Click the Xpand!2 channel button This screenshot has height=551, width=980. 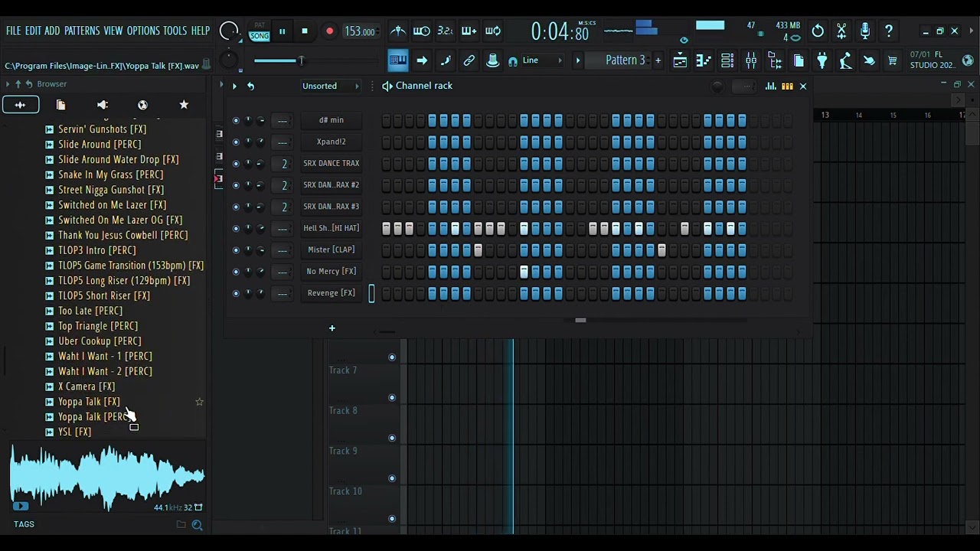[x=332, y=142]
